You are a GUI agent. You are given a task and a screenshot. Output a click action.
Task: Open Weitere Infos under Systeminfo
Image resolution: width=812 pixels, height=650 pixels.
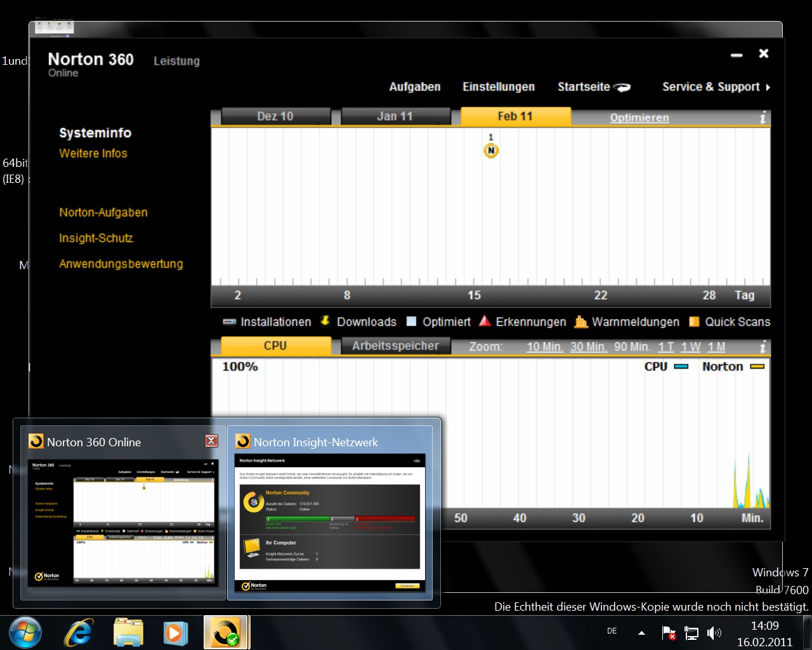[x=93, y=154]
